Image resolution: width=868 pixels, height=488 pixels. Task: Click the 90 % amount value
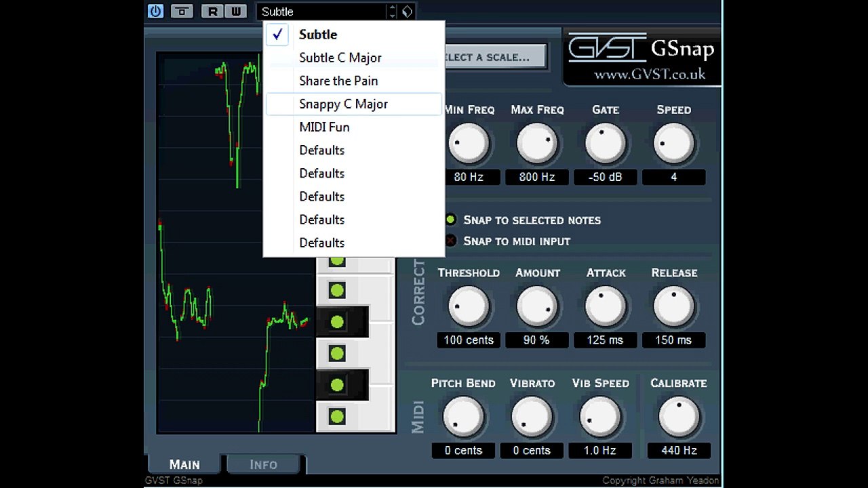(537, 340)
